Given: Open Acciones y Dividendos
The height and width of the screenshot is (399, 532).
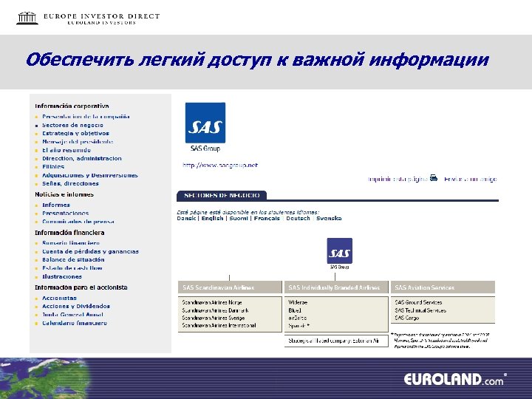Looking at the screenshot, I should 76,306.
